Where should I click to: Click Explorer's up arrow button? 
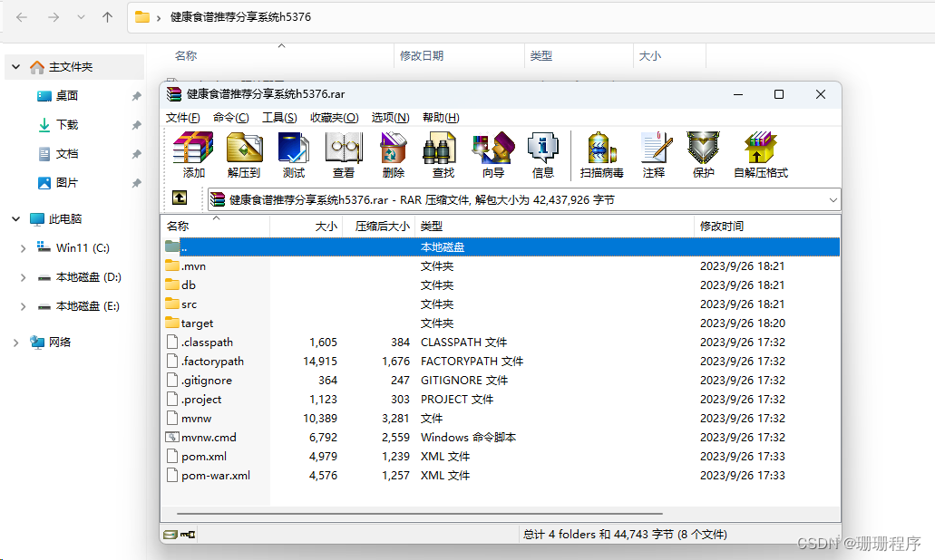107,17
